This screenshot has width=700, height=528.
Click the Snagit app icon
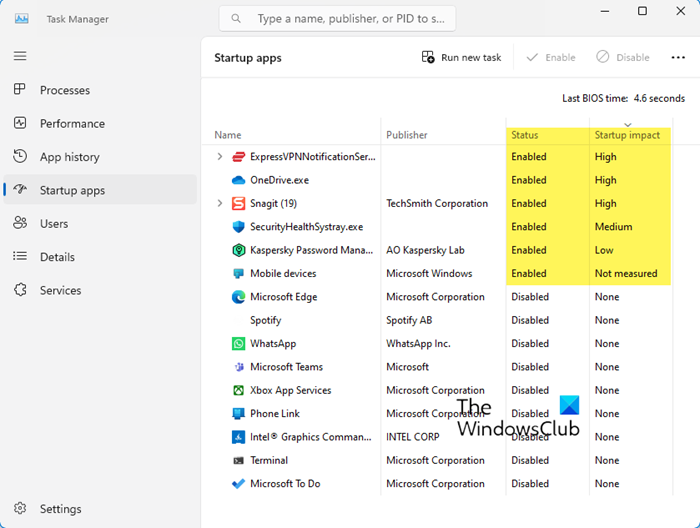coord(238,204)
